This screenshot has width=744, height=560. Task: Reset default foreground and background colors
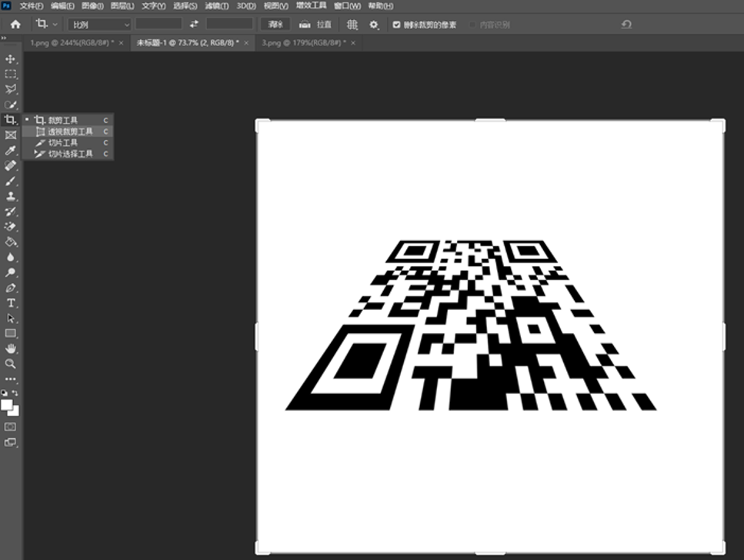click(x=5, y=393)
